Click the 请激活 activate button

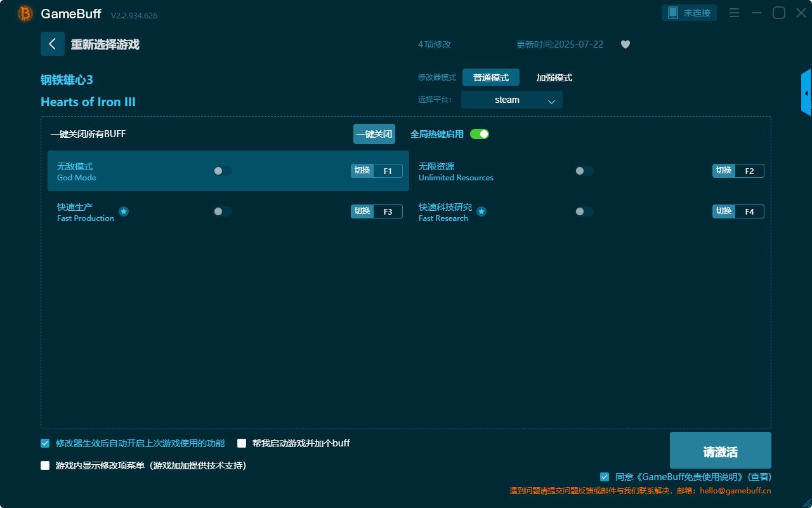point(720,451)
